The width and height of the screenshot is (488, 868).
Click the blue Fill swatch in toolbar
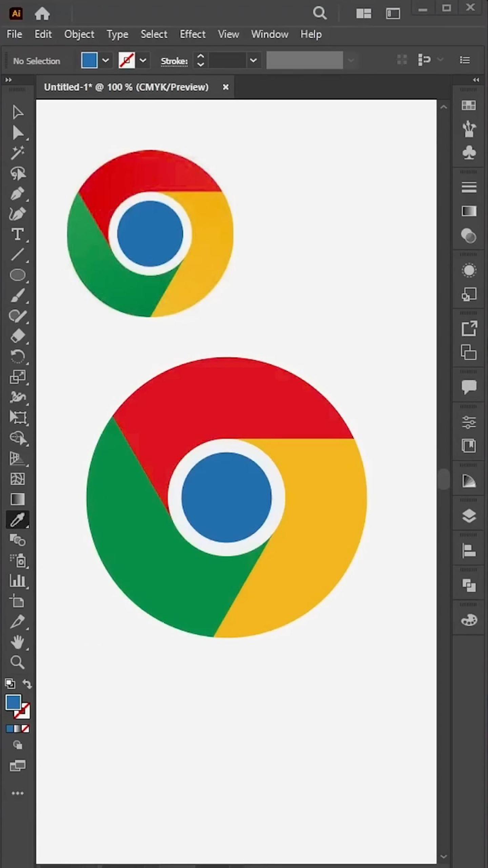13,702
